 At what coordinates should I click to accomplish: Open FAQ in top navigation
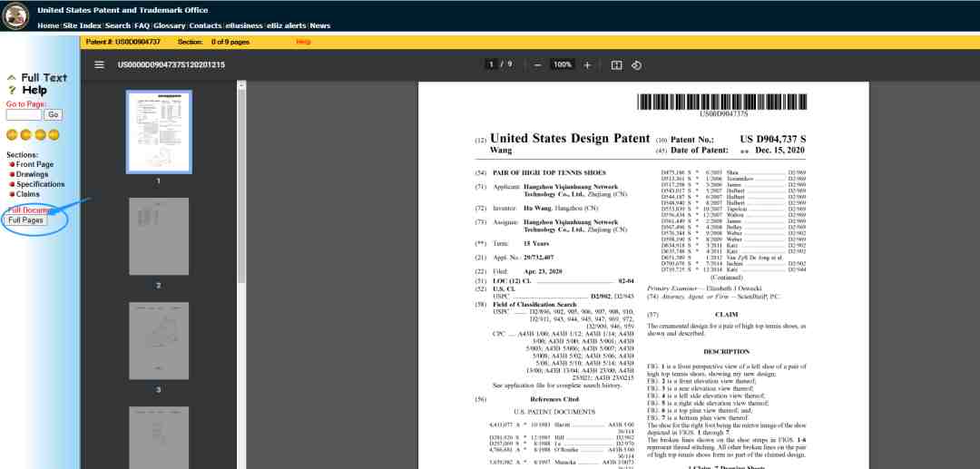(x=142, y=25)
